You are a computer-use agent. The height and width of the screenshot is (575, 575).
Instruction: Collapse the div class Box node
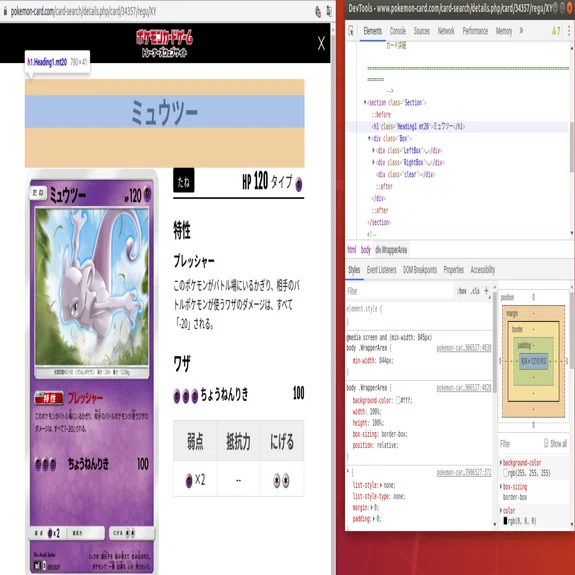pos(369,139)
